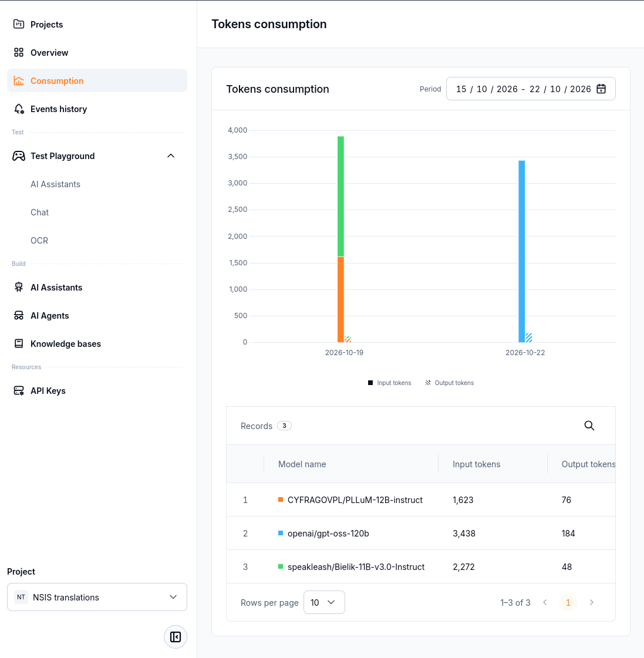Screen dimensions: 644x658
Task: Click the 48 output tokens value
Action: pos(567,567)
